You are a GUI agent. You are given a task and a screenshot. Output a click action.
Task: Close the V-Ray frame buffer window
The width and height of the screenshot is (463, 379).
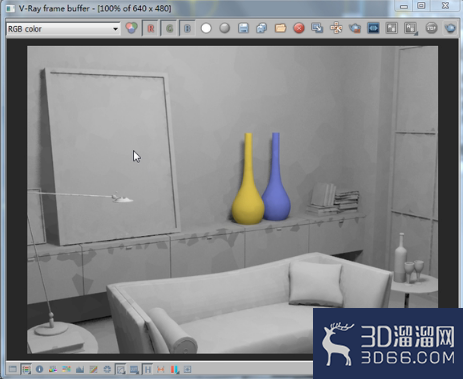coord(446,6)
